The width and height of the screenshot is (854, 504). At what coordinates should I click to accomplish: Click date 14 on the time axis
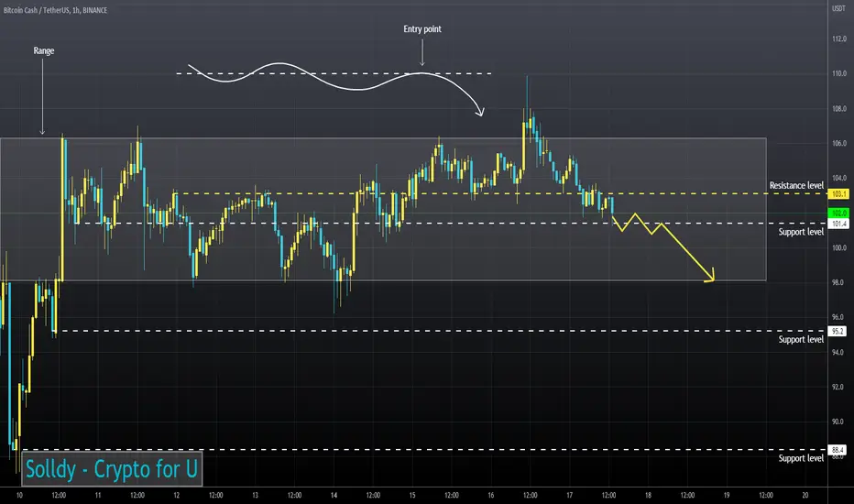tap(334, 495)
